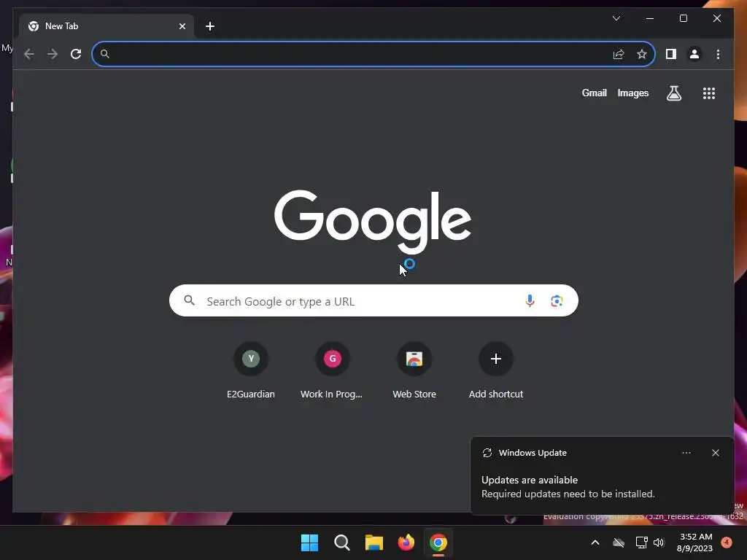Start voice search with microphone icon
This screenshot has width=747, height=560.
[x=530, y=301]
